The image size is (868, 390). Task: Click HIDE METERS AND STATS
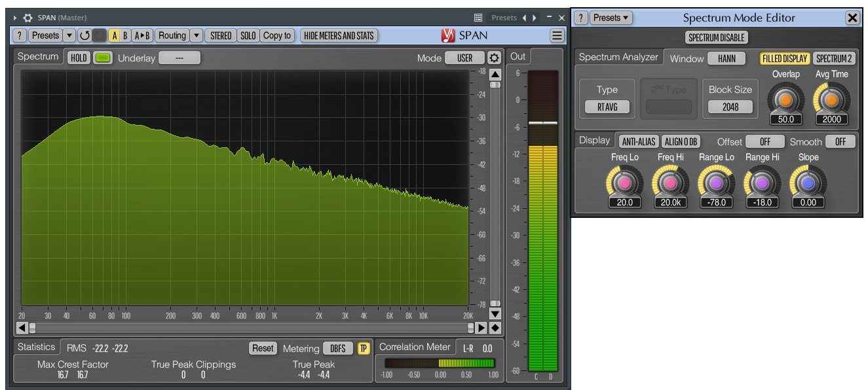click(x=339, y=35)
